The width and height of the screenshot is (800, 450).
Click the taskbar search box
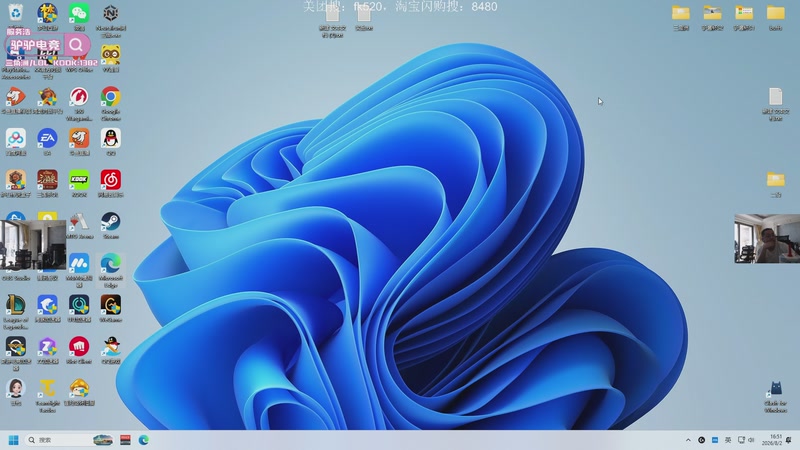click(x=70, y=440)
